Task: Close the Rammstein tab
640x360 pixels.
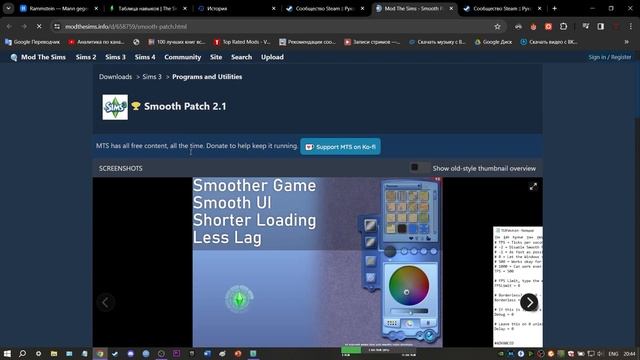Action: click(x=96, y=8)
